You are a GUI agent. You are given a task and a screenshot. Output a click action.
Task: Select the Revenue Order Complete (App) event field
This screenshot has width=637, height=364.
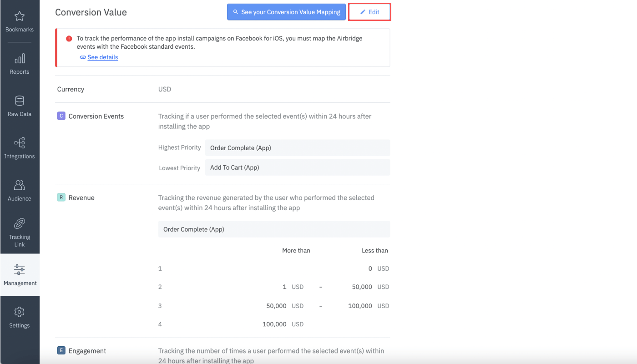[274, 229]
